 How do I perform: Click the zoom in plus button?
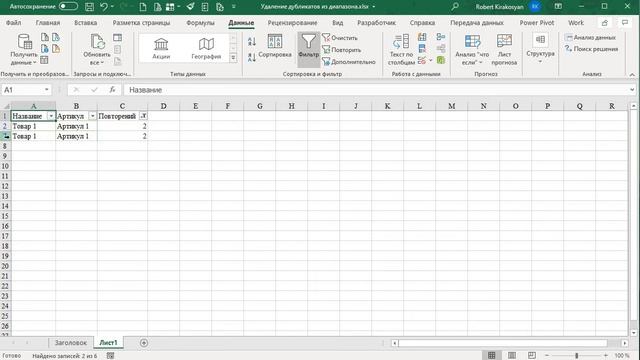606,356
